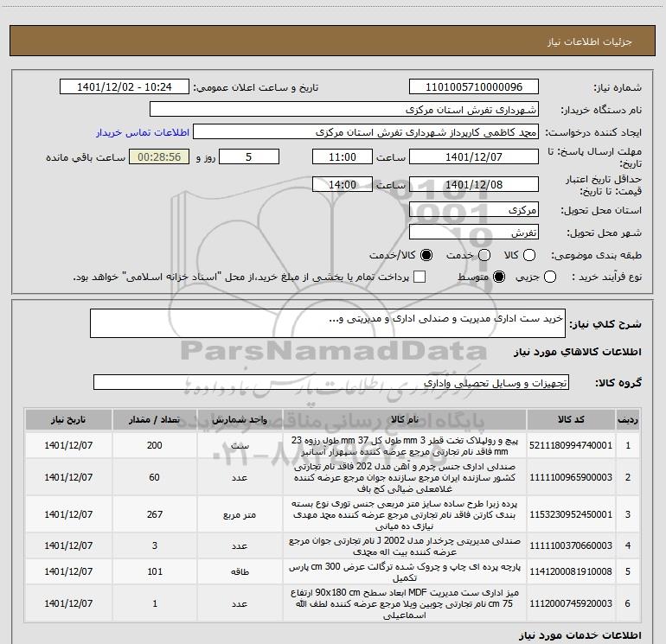Click the صندلی اداری جنس چرم product name
This screenshot has width=666, height=644.
(x=405, y=477)
